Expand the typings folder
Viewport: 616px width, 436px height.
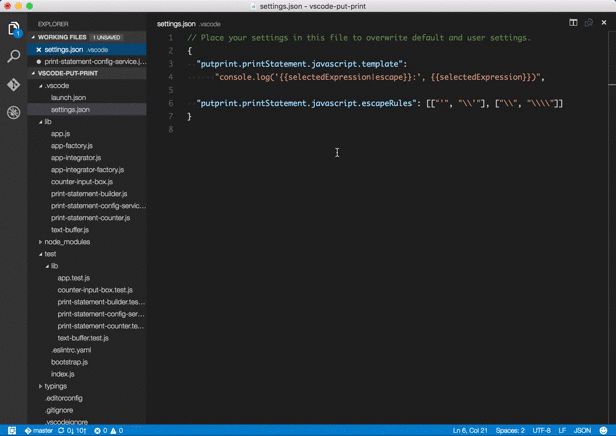coord(40,387)
